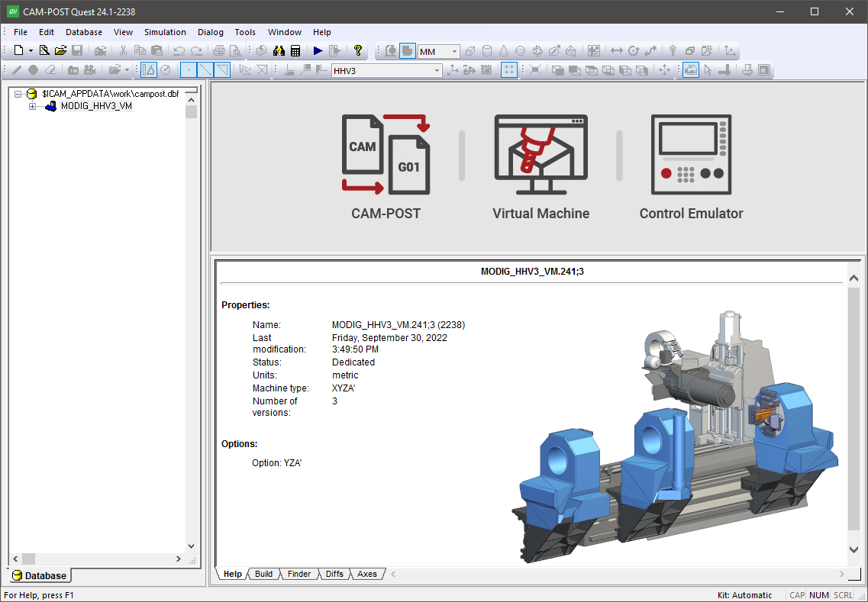Click the cone primitive icon
Image resolution: width=868 pixels, height=602 pixels.
point(503,51)
